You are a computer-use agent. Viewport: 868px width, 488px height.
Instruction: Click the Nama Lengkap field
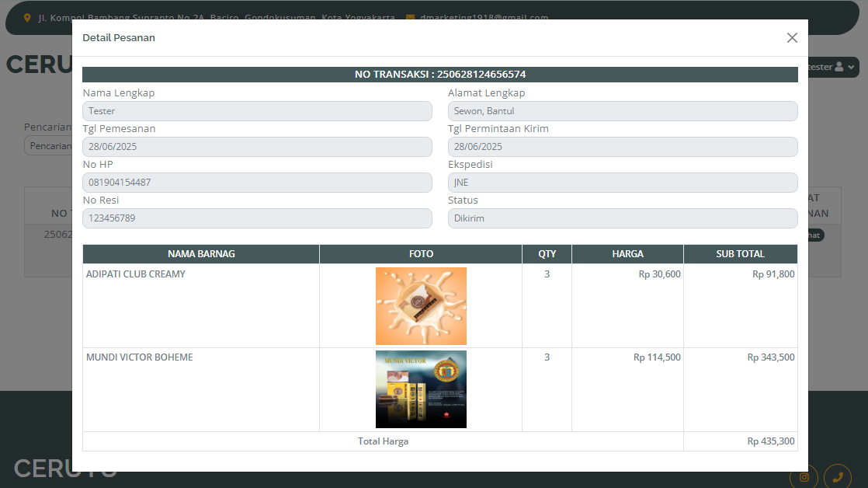coord(257,111)
